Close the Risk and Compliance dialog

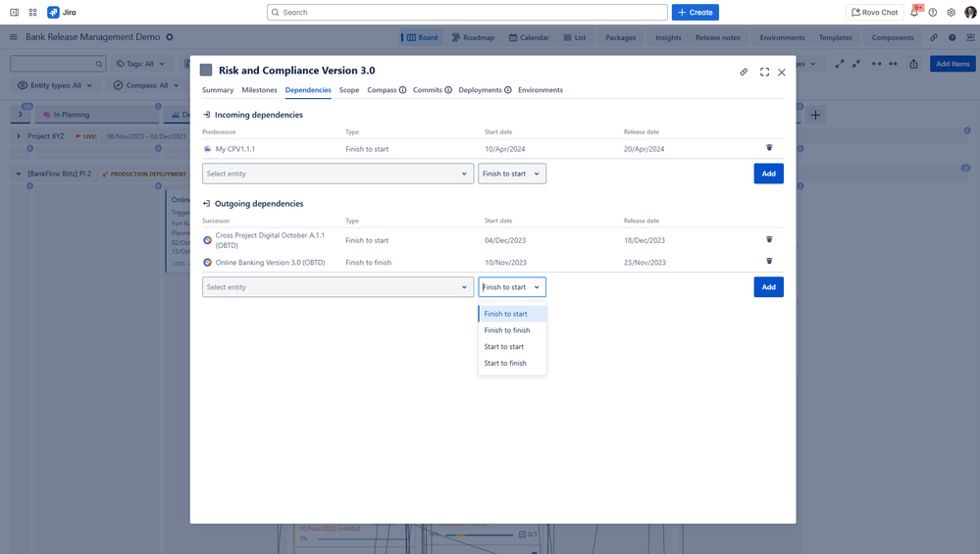[782, 73]
